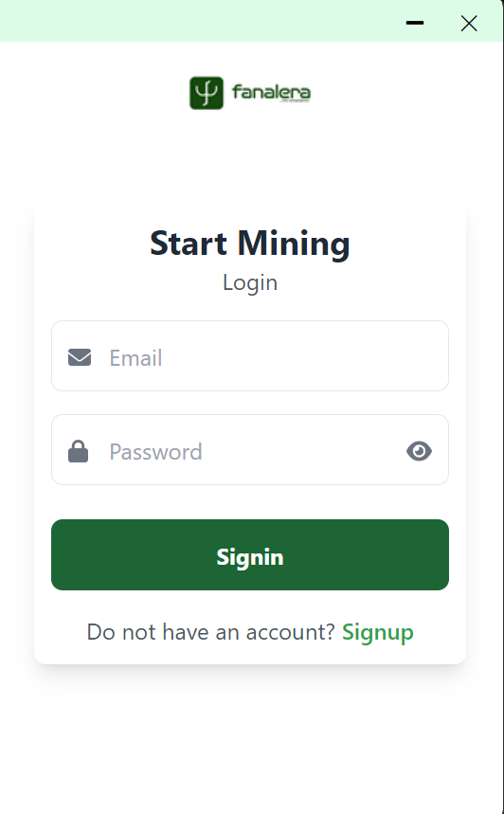This screenshot has width=504, height=814.
Task: Click the green Fanalera cactus logo icon
Action: pos(207,93)
